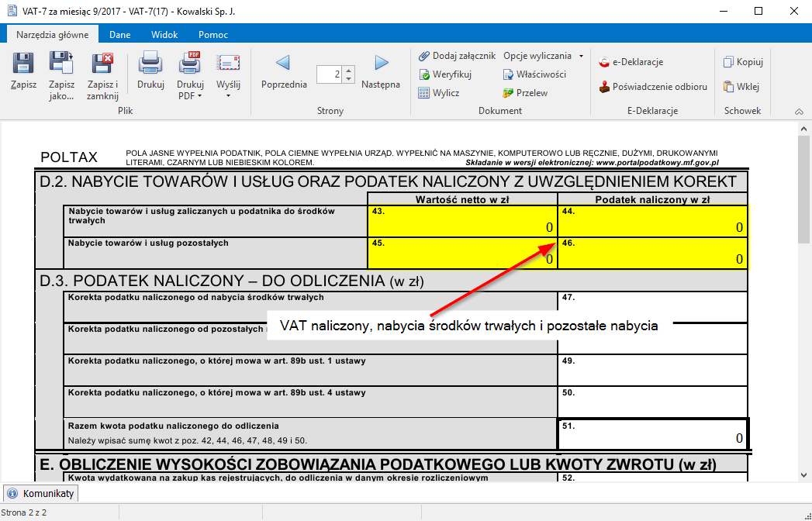Collapse the ribbon with the chevron
Viewport: 812px width, 521px height.
[799, 111]
